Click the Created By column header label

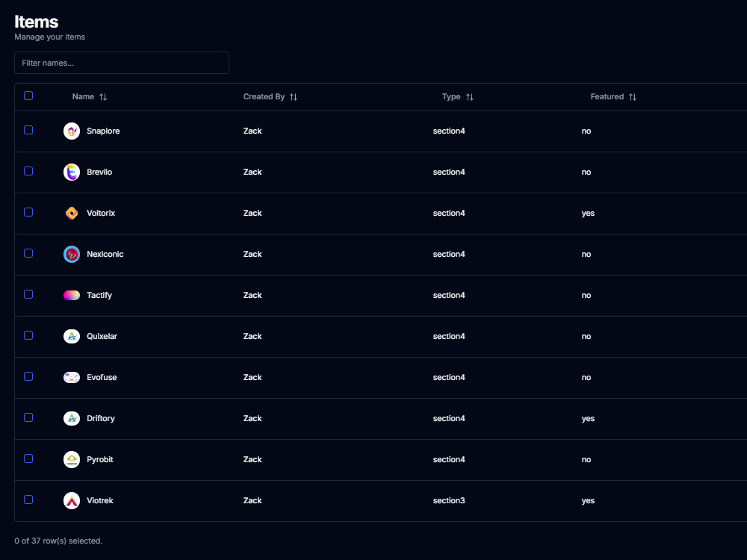(x=264, y=96)
